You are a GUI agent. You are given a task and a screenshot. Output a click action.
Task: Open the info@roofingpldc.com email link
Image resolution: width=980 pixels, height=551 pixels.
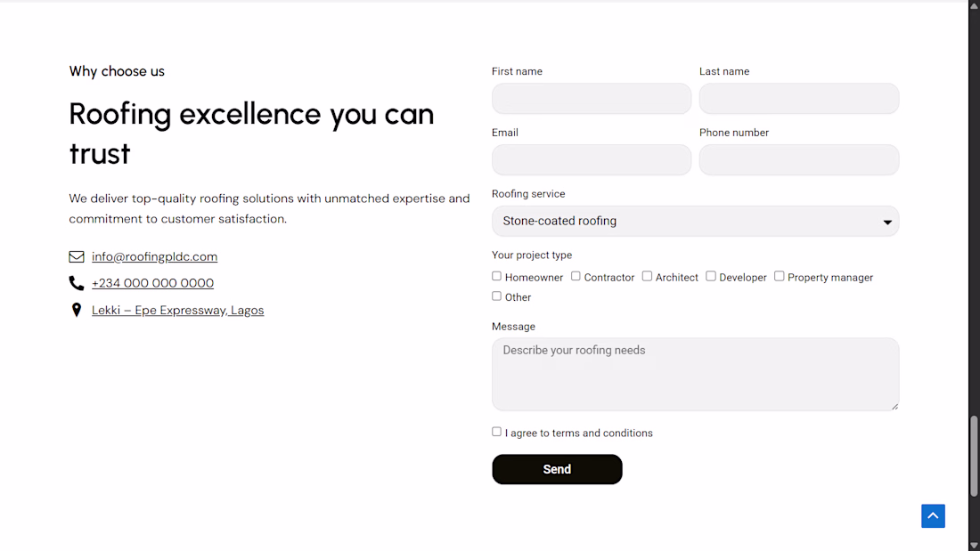click(x=154, y=256)
